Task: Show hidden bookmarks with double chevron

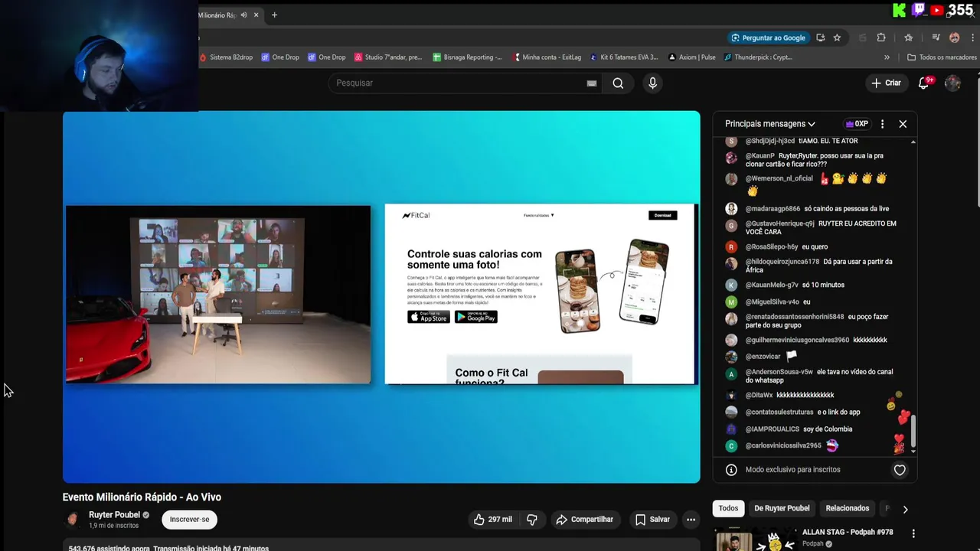Action: click(887, 57)
